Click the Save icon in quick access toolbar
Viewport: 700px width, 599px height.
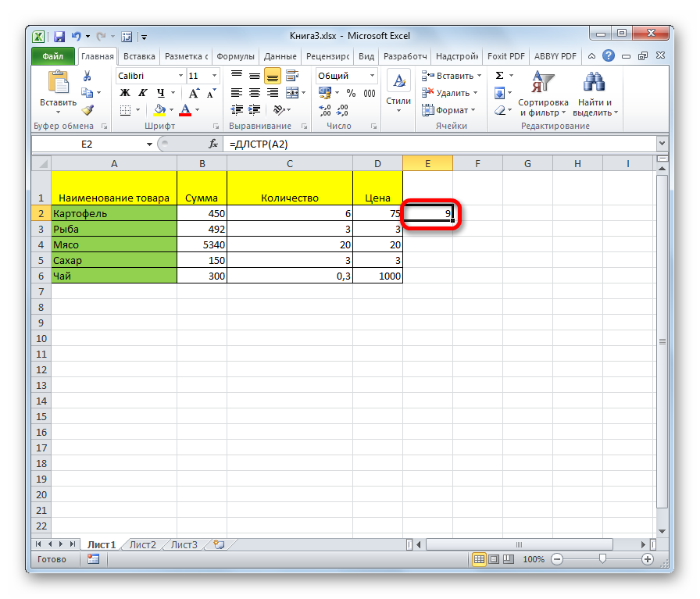pyautogui.click(x=59, y=36)
